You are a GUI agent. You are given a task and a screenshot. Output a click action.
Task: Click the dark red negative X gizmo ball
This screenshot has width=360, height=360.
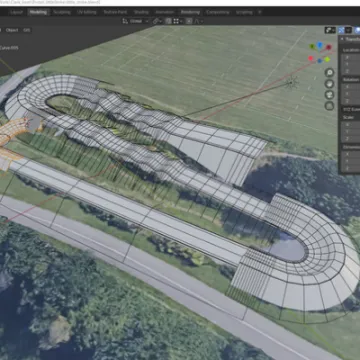pyautogui.click(x=329, y=47)
